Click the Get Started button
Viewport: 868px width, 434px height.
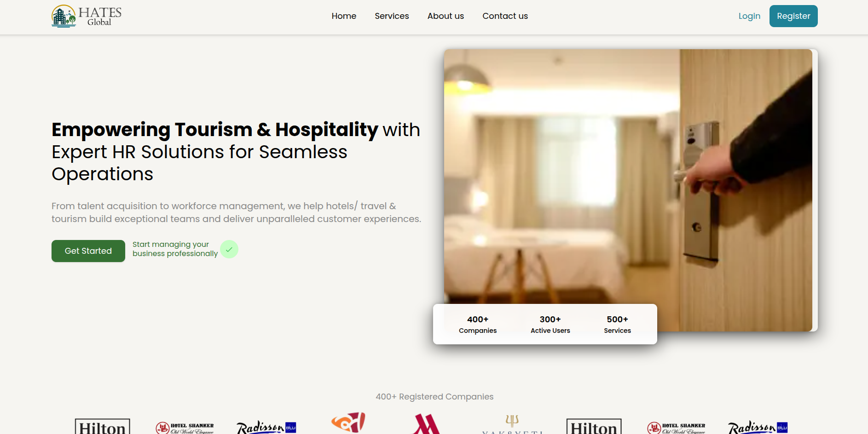[88, 251]
